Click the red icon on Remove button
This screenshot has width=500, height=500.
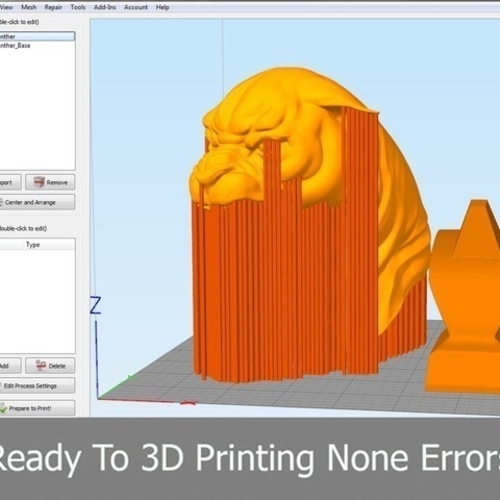[x=39, y=182]
